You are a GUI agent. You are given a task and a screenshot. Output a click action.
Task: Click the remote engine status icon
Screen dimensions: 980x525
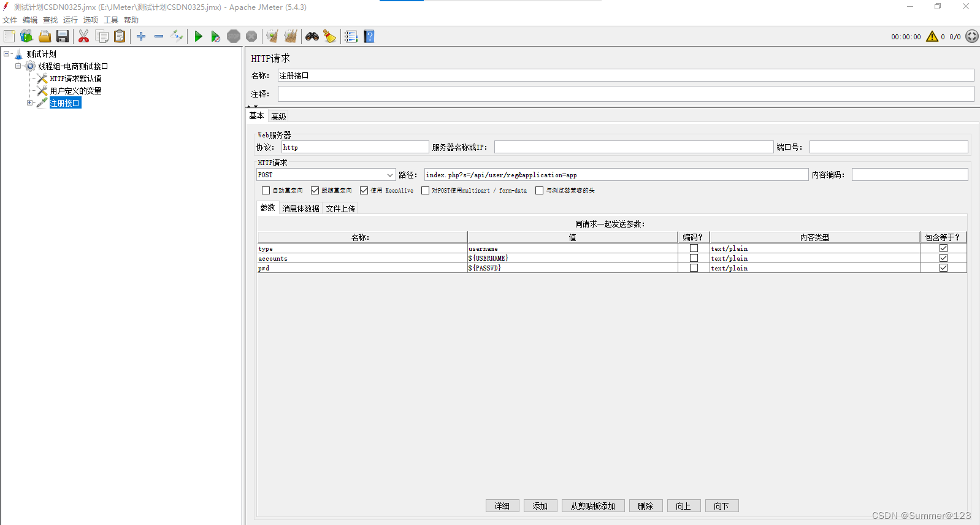coord(972,37)
